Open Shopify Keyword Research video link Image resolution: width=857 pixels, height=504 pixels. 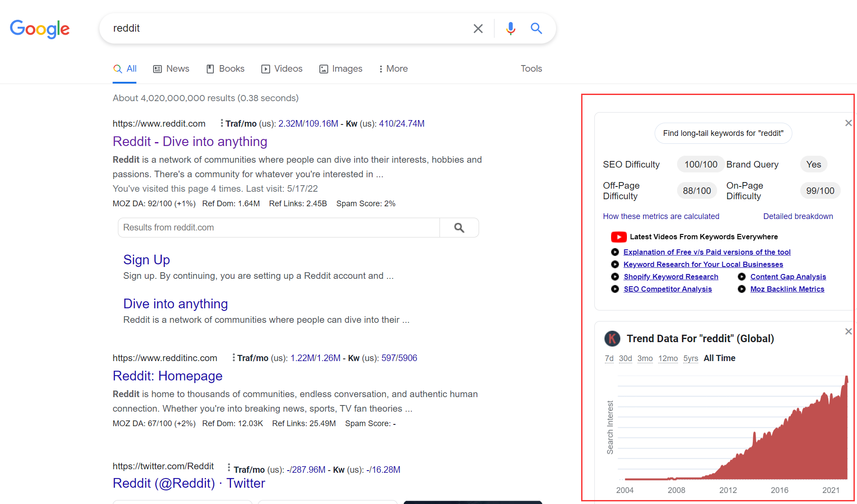pyautogui.click(x=671, y=277)
